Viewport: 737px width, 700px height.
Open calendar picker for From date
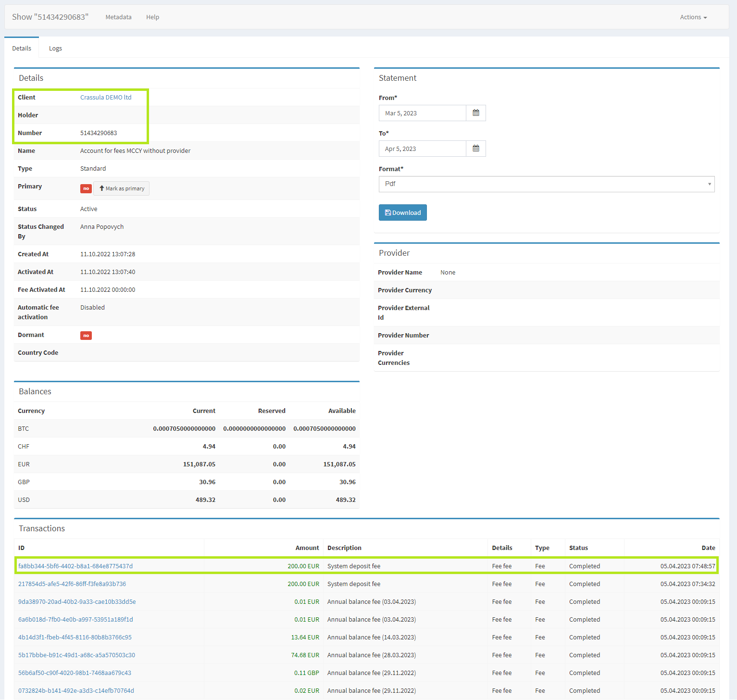(475, 113)
